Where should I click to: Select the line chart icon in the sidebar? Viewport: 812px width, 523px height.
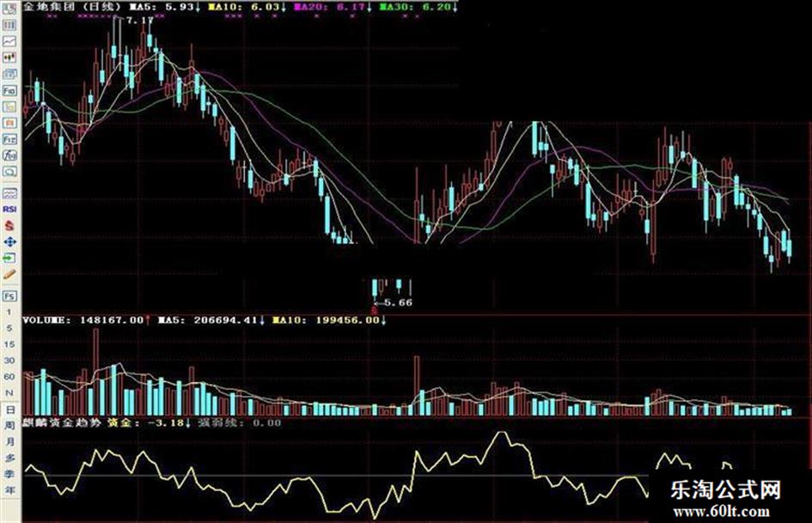(x=9, y=41)
